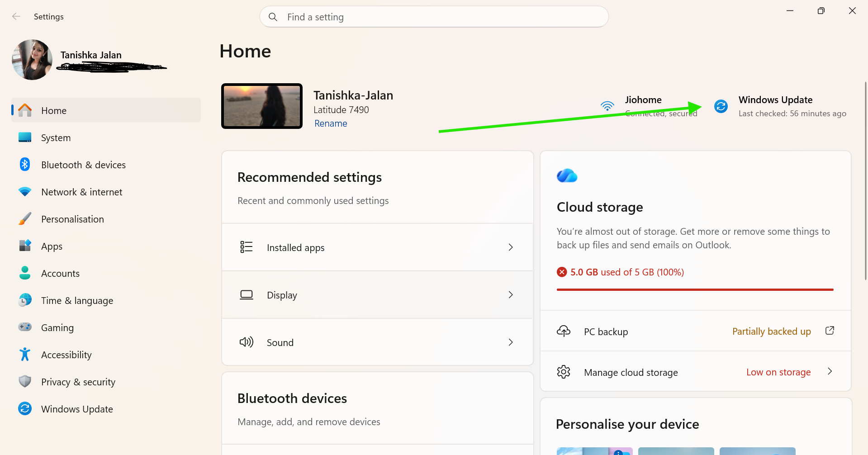
Task: Open System settings section
Action: 106,137
